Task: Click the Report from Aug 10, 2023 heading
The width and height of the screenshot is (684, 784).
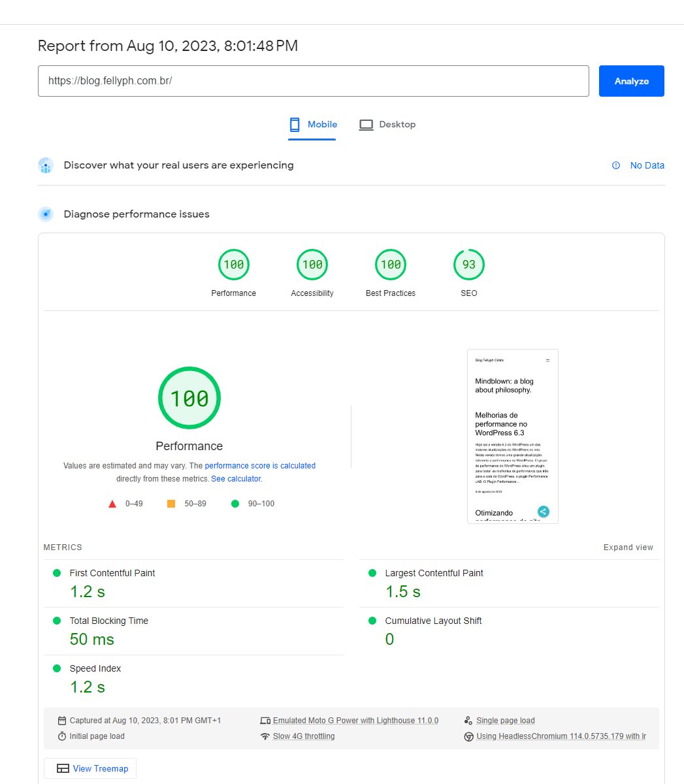Action: click(168, 46)
